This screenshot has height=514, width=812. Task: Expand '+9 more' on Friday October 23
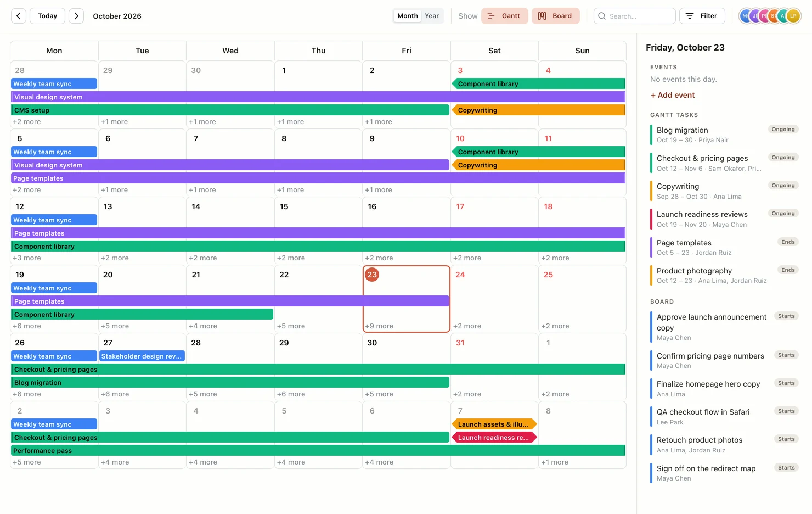(379, 326)
